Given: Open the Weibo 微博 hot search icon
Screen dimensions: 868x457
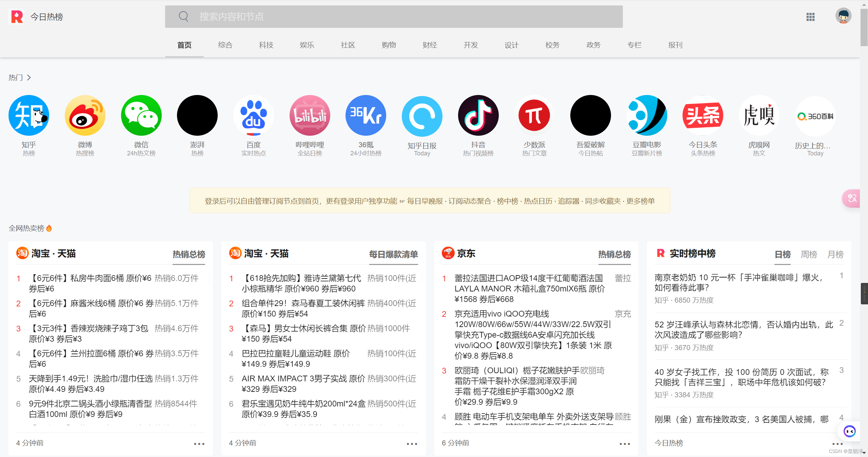Looking at the screenshot, I should 85,116.
